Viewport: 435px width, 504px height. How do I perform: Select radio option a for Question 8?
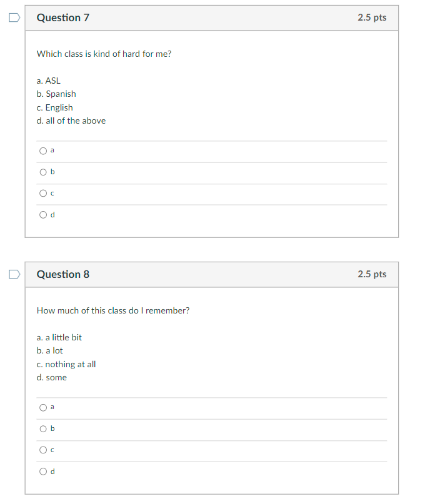(43, 407)
